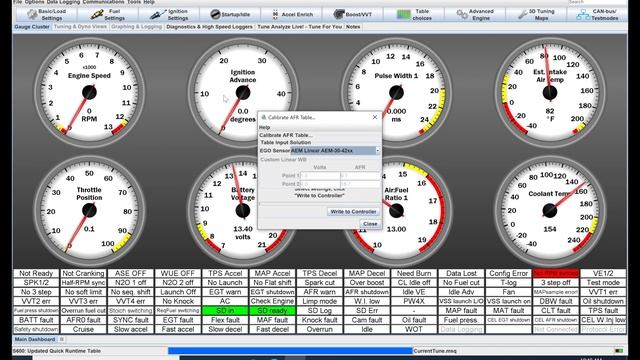This screenshot has height=360, width=640.
Task: Open Ignition Settings spark plug icon
Action: tap(158, 15)
